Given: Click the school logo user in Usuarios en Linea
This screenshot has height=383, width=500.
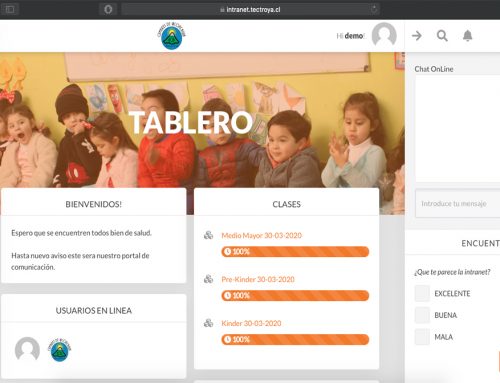Looking at the screenshot, I should point(60,349).
